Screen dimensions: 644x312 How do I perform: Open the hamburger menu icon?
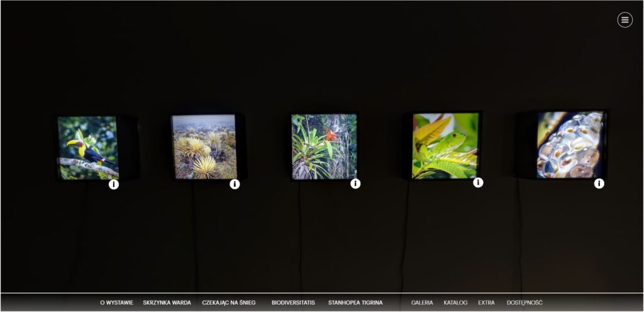click(x=625, y=19)
